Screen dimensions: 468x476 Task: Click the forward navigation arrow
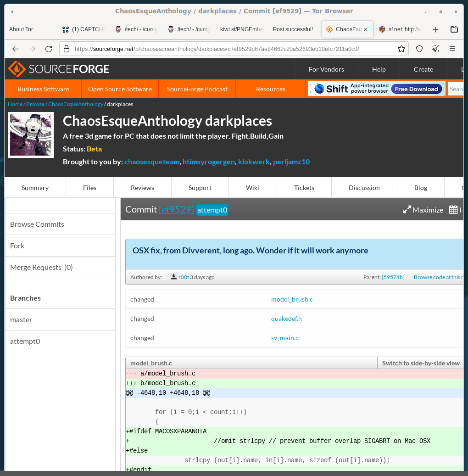[32, 49]
